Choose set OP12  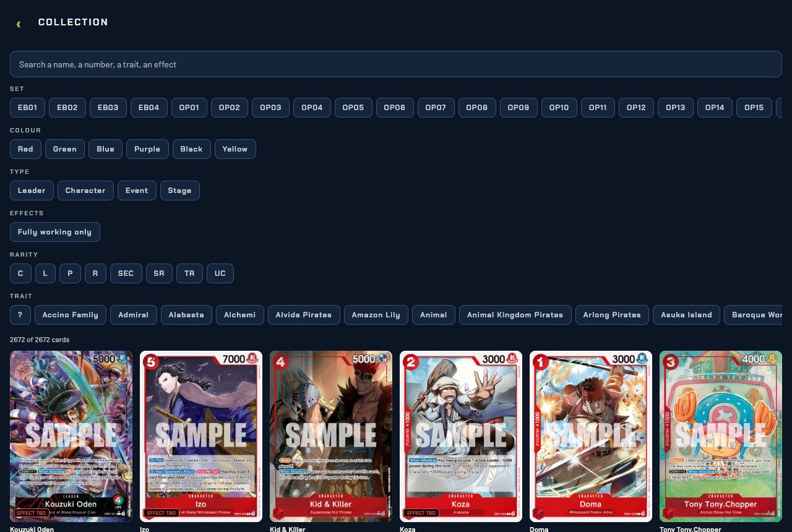[x=636, y=108]
